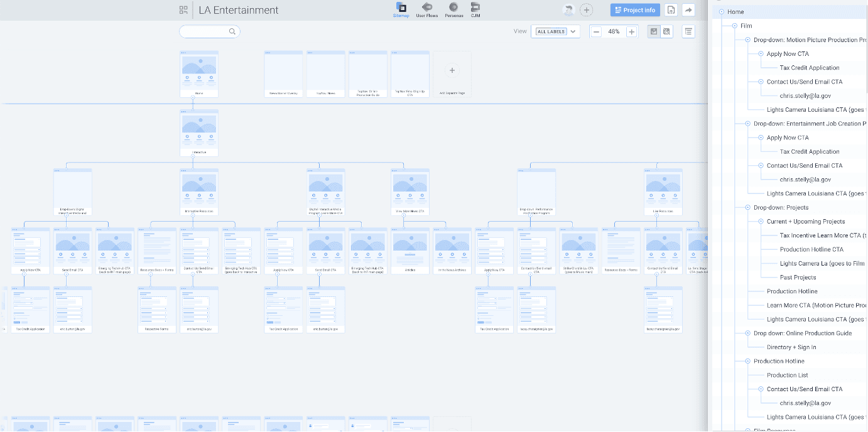The height and width of the screenshot is (432, 868).
Task: Enable page thumbnail images view
Action: click(x=654, y=31)
